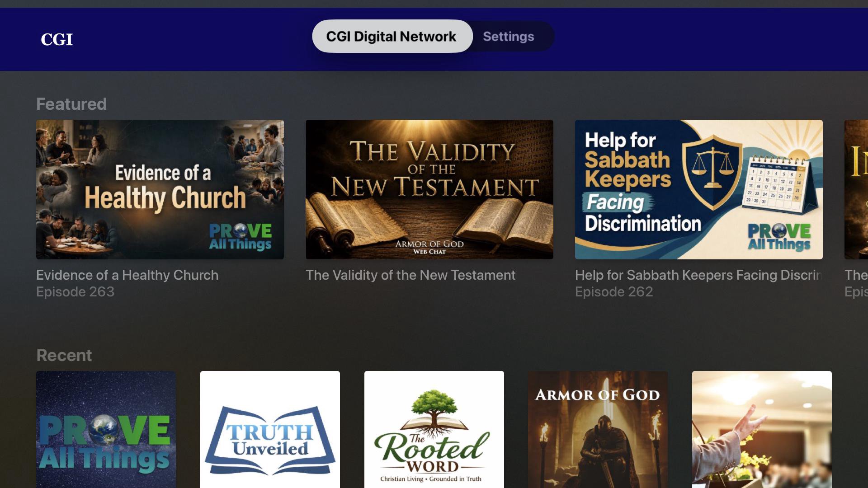Image resolution: width=868 pixels, height=488 pixels.
Task: Click the 'Recent' section heading
Action: pos(64,355)
